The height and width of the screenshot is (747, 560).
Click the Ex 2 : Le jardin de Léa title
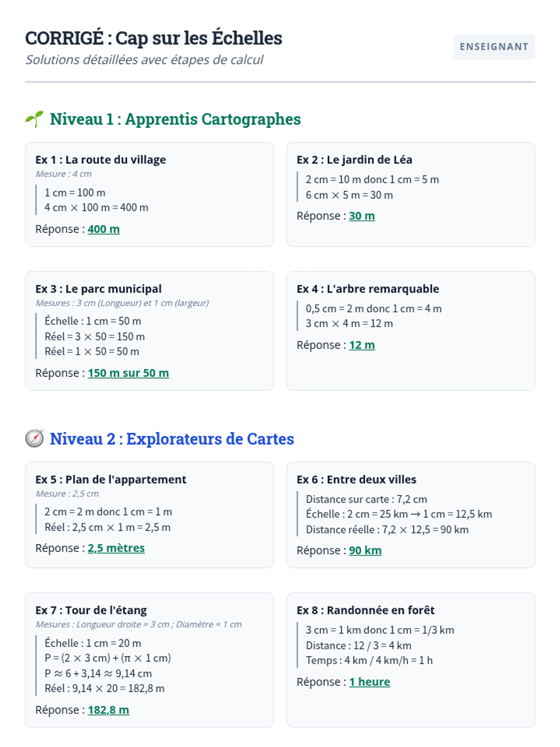point(354,160)
